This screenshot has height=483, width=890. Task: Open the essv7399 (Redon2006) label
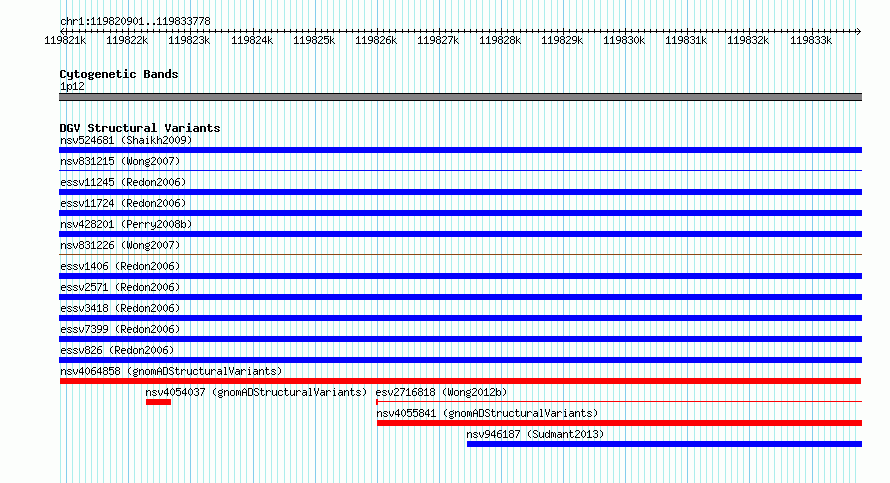click(x=120, y=329)
